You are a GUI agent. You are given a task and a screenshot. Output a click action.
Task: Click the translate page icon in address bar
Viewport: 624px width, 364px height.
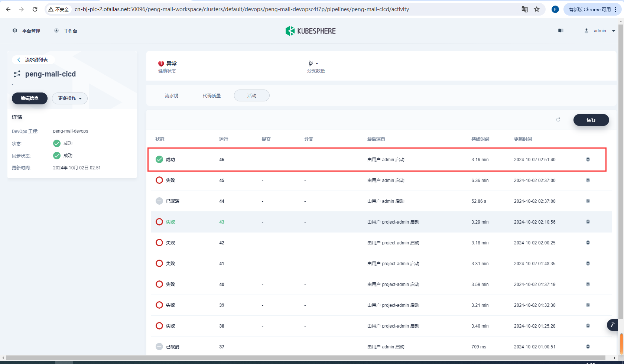click(x=524, y=9)
